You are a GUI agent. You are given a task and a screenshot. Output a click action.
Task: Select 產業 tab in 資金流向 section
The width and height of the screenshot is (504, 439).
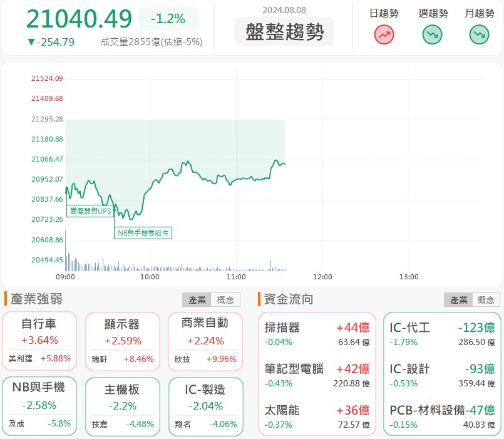[x=458, y=300]
